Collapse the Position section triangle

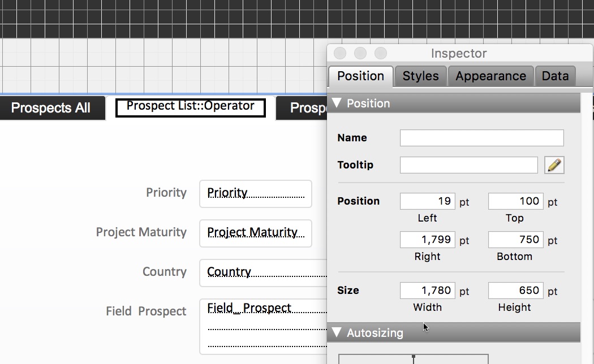coord(337,103)
